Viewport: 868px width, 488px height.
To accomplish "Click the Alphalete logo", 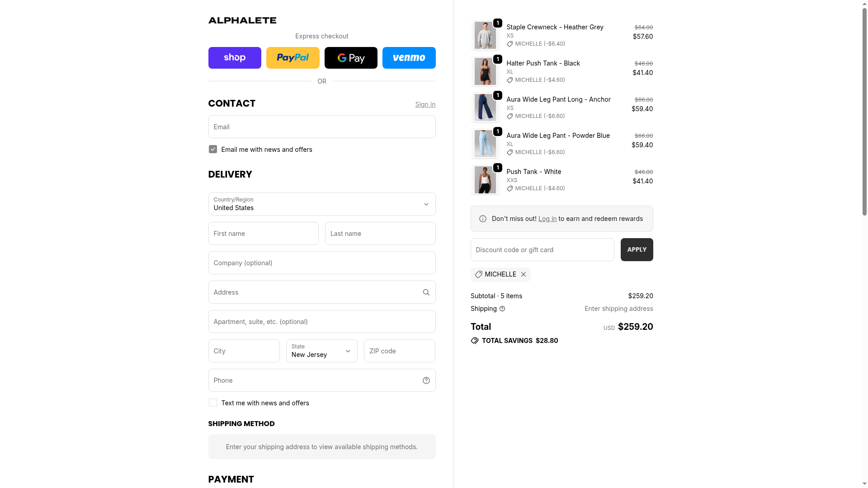I will [x=242, y=20].
